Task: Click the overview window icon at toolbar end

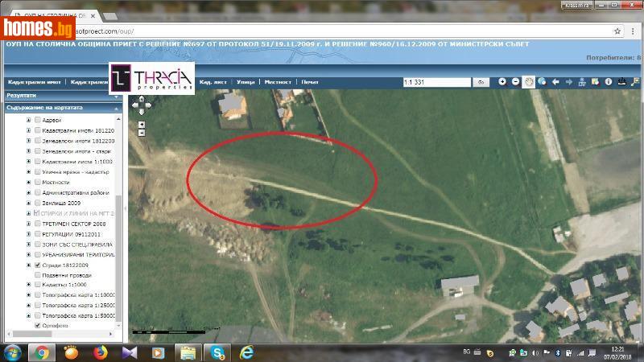Action: pos(635,82)
